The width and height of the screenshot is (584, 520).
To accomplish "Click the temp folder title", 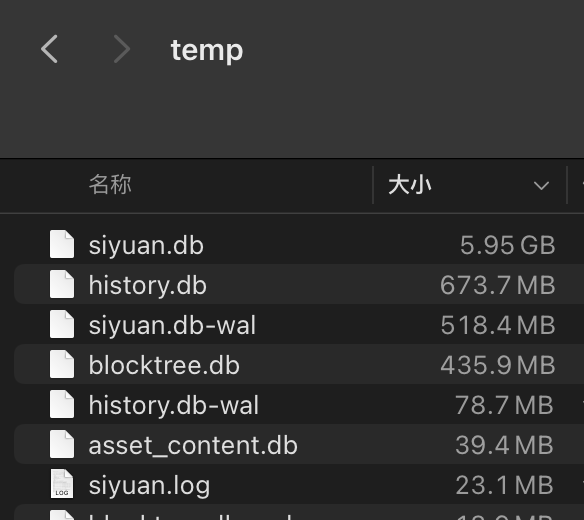I will click(x=207, y=50).
